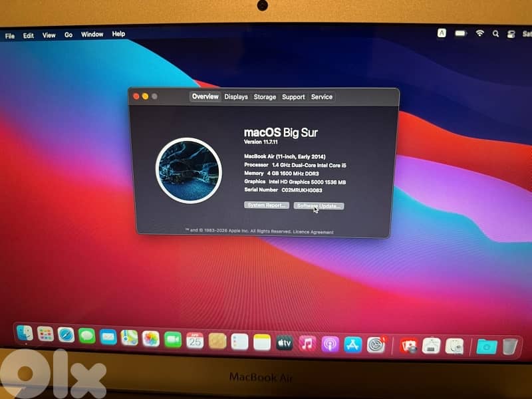This screenshot has height=399, width=532.
Task: Open Finder from the dock
Action: (25, 333)
